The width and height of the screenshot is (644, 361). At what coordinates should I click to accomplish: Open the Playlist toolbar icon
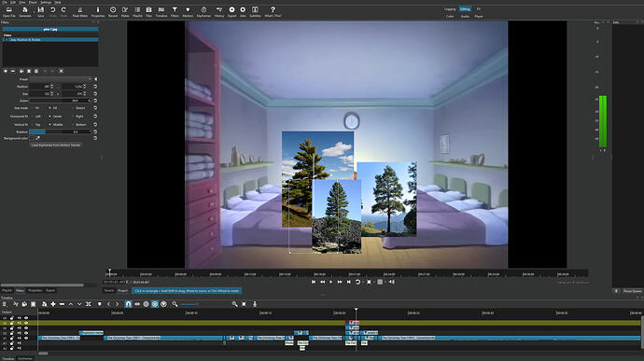[x=137, y=11]
